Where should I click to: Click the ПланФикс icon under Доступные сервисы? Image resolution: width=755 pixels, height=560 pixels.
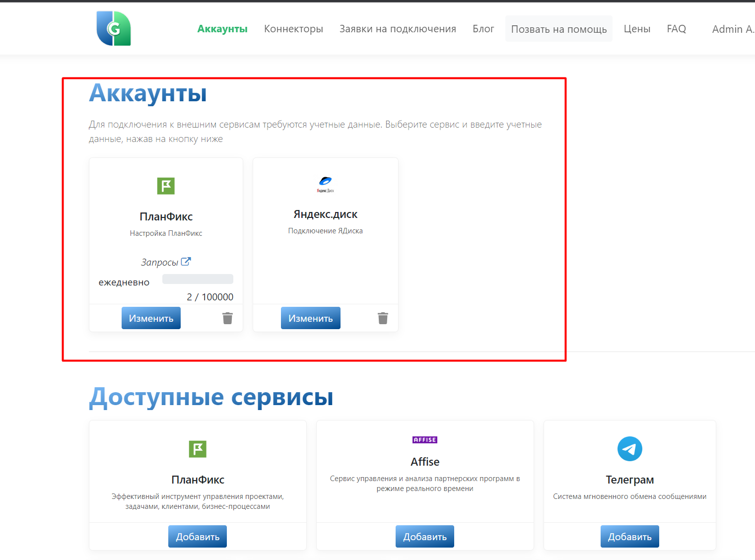click(x=198, y=449)
